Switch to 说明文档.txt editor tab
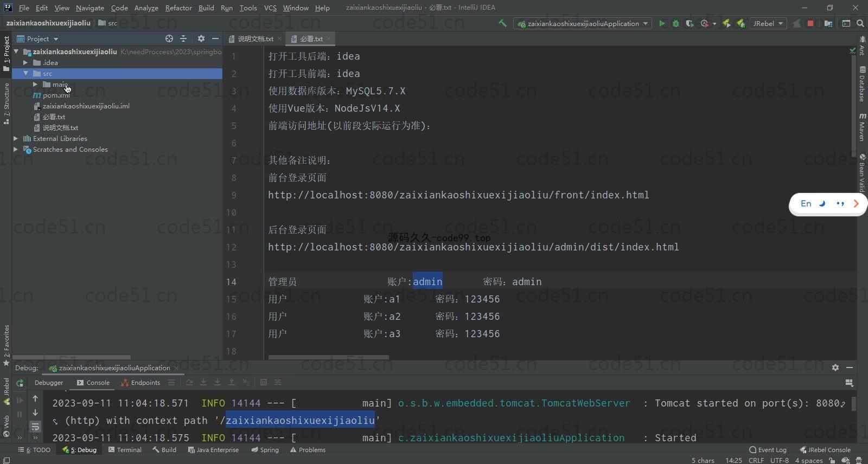This screenshot has height=464, width=868. (x=255, y=38)
